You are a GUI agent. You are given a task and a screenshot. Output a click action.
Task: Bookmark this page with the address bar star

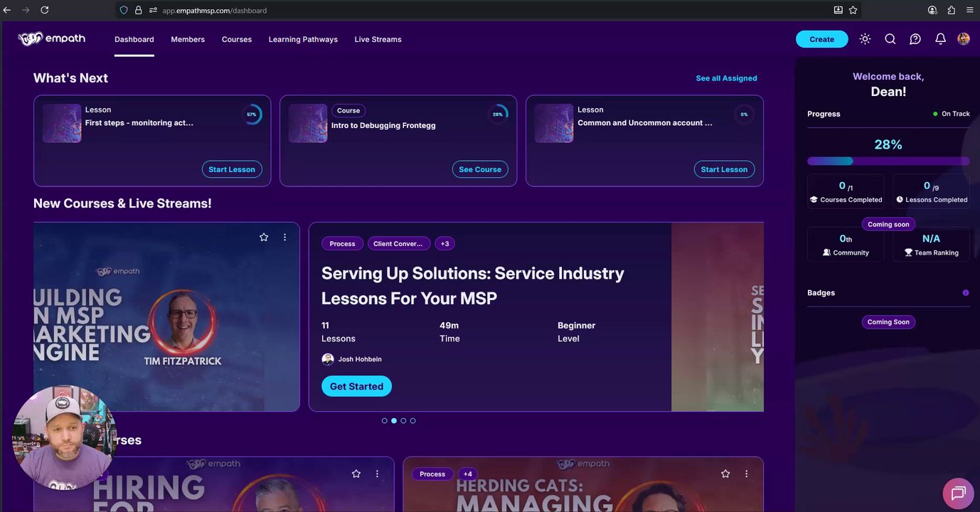(x=853, y=10)
